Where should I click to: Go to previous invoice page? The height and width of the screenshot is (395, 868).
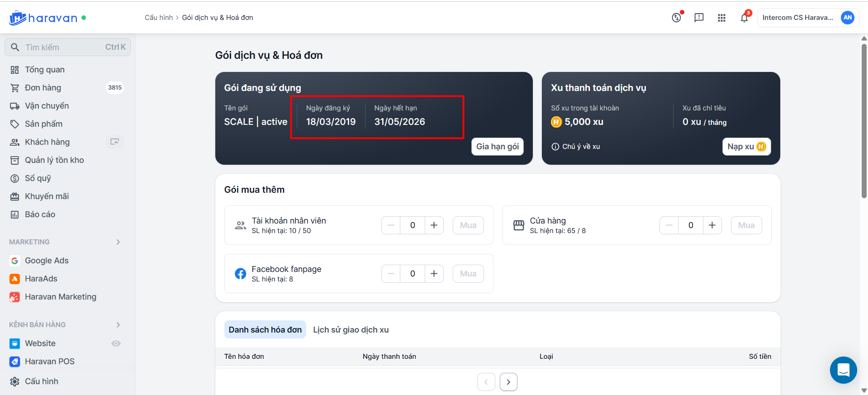pos(486,382)
